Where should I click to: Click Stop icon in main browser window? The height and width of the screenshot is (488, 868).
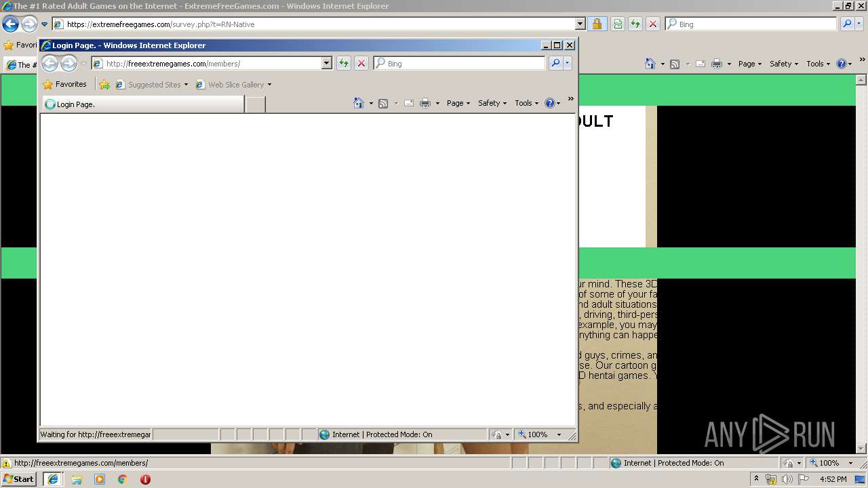click(x=653, y=24)
